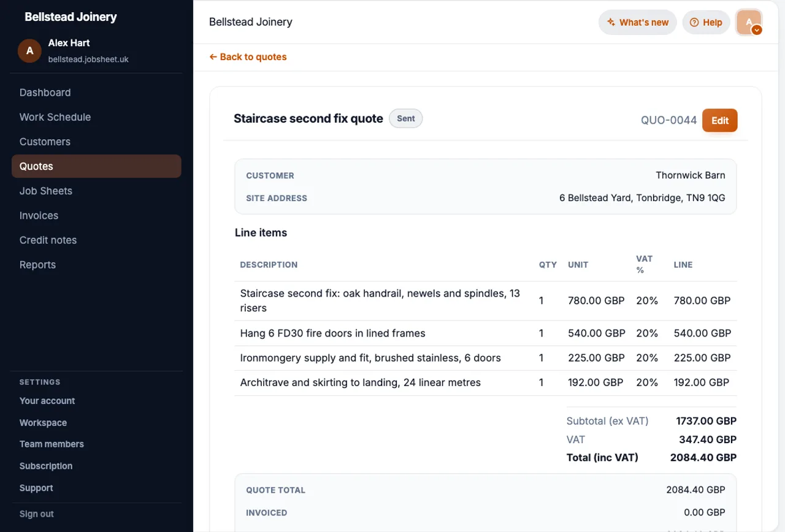Open Credit notes page

pos(96,240)
